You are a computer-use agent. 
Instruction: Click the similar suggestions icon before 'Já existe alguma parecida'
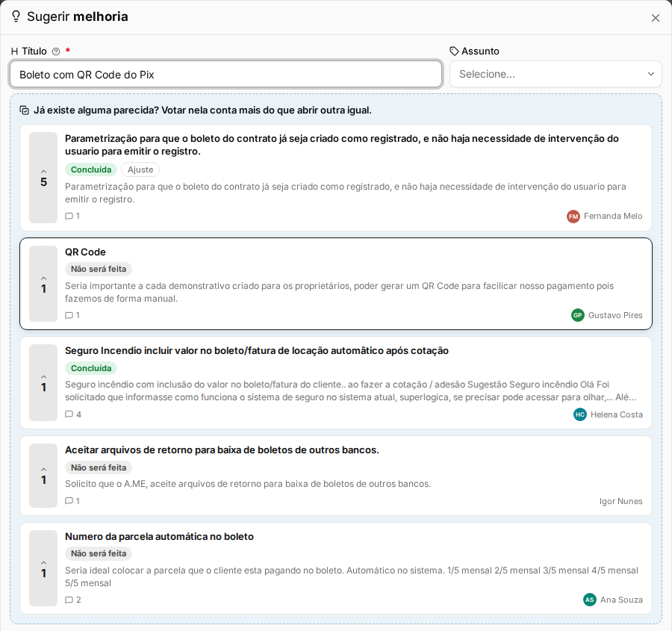coord(25,111)
